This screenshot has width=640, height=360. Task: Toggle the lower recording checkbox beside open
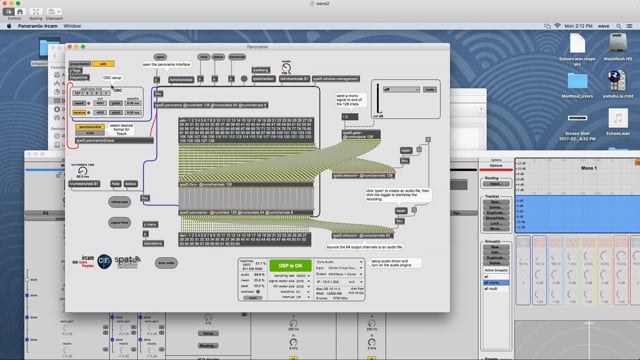tap(414, 210)
